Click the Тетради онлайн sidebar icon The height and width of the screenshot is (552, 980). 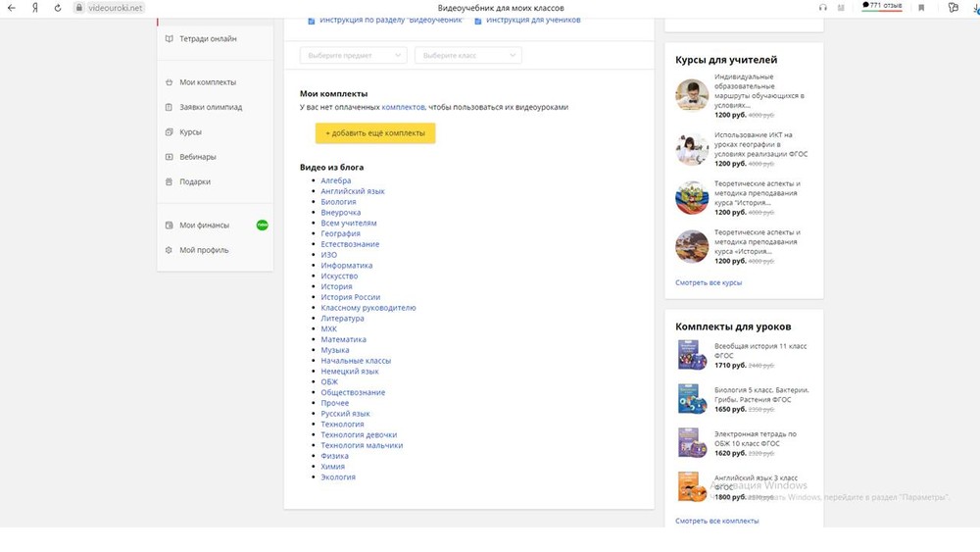170,39
